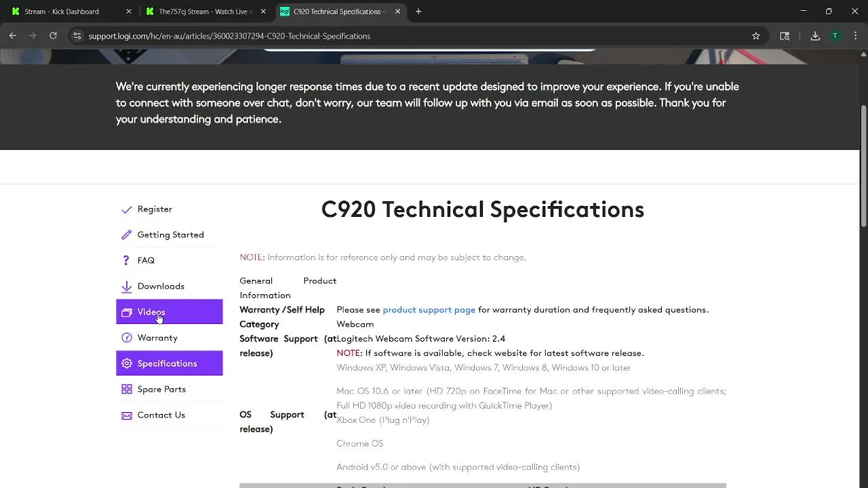Click the Videos icon in sidebar
The width and height of the screenshot is (868, 488).
(127, 312)
